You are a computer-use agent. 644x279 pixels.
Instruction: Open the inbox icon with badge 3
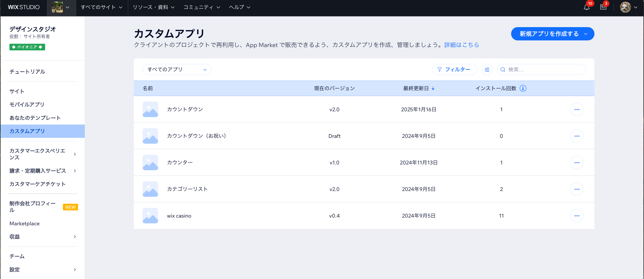(x=603, y=7)
